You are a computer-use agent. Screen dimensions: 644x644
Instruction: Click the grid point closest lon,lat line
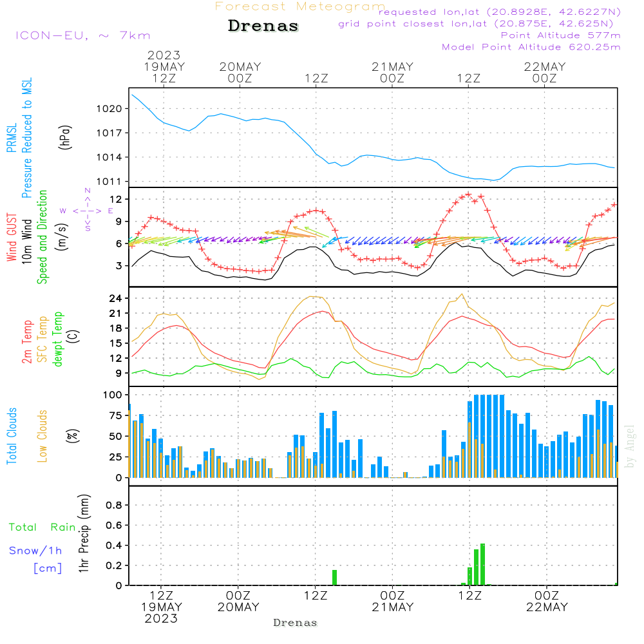tap(476, 24)
